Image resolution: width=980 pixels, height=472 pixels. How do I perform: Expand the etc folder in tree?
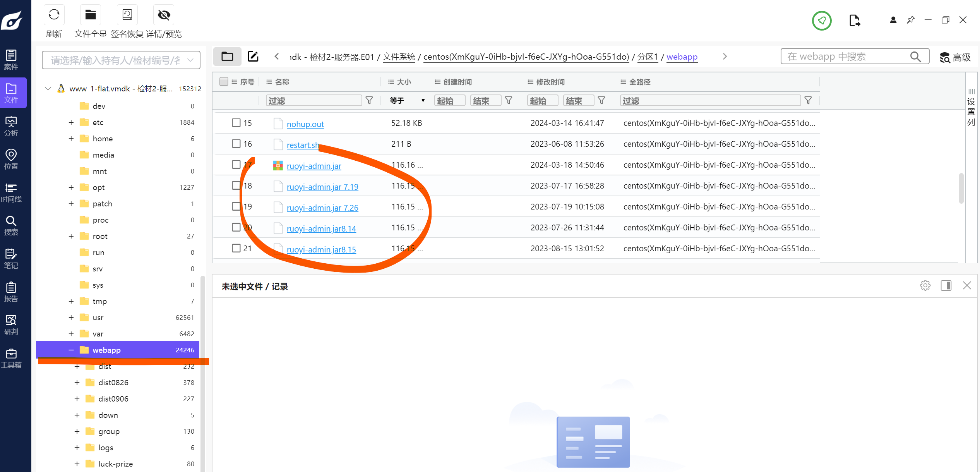point(71,122)
